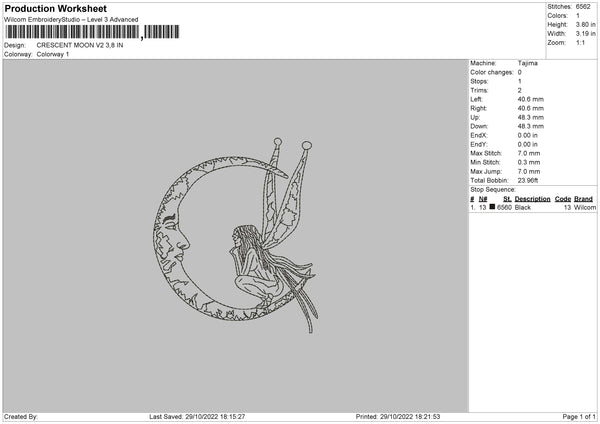This screenshot has height=424, width=600.
Task: Click the EndX value 0.00 in
Action: coord(528,135)
